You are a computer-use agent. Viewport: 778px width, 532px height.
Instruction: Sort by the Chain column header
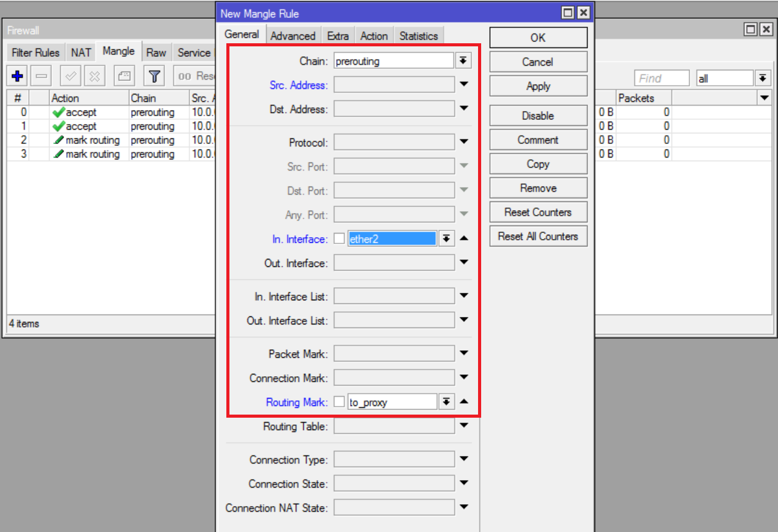coord(158,98)
